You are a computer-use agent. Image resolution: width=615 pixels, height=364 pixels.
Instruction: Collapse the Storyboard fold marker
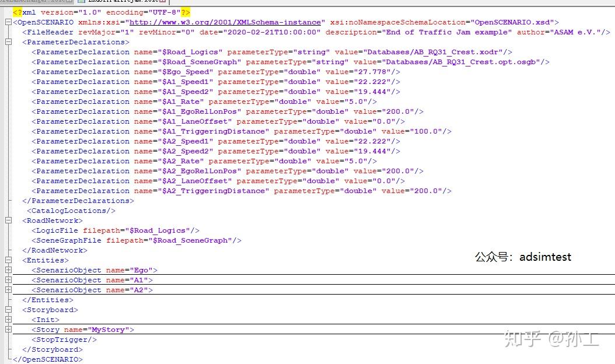(8, 310)
